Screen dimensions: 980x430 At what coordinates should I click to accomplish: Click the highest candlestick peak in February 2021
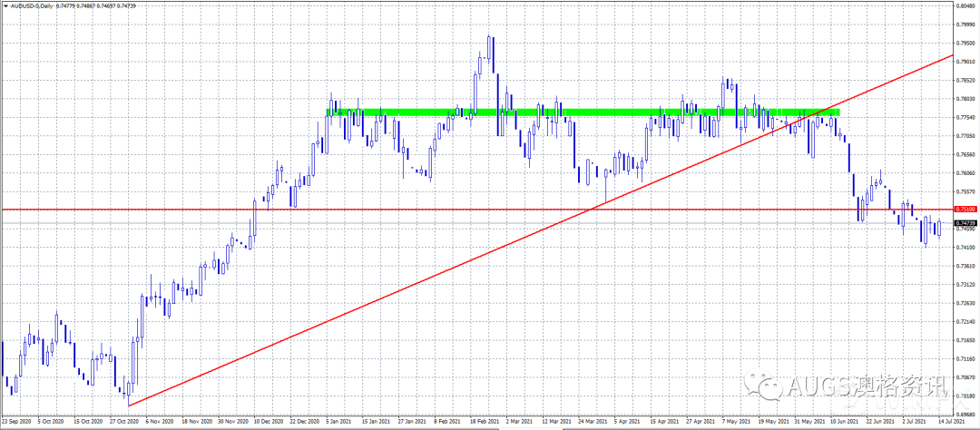point(490,38)
